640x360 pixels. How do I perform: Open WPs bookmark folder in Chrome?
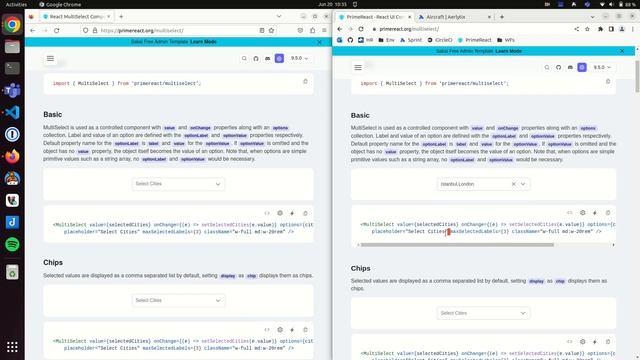506,40
